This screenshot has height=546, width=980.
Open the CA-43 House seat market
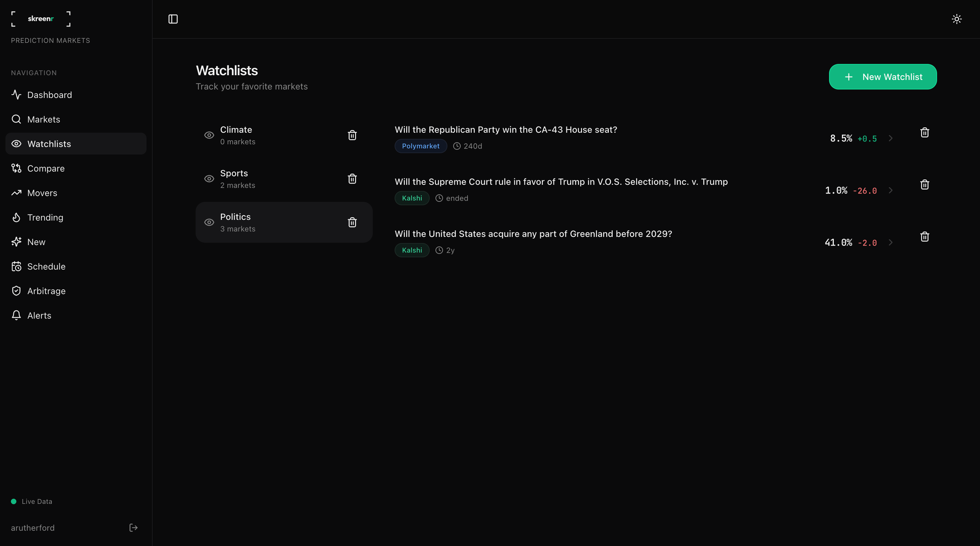[506, 130]
